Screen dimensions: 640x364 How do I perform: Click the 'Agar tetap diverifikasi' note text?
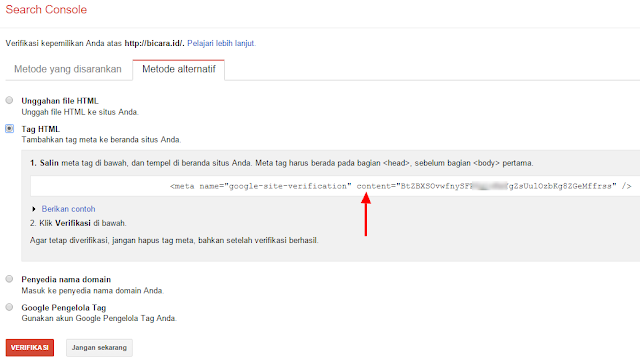click(x=174, y=240)
